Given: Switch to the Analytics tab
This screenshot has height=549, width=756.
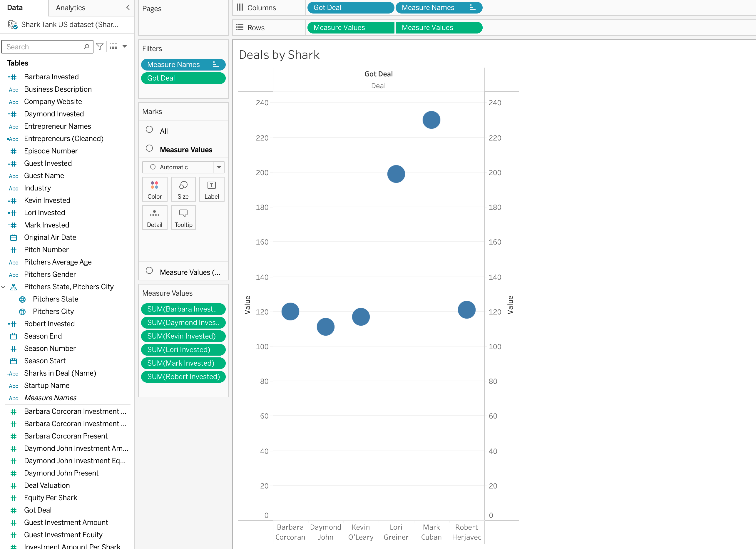Looking at the screenshot, I should click(71, 8).
